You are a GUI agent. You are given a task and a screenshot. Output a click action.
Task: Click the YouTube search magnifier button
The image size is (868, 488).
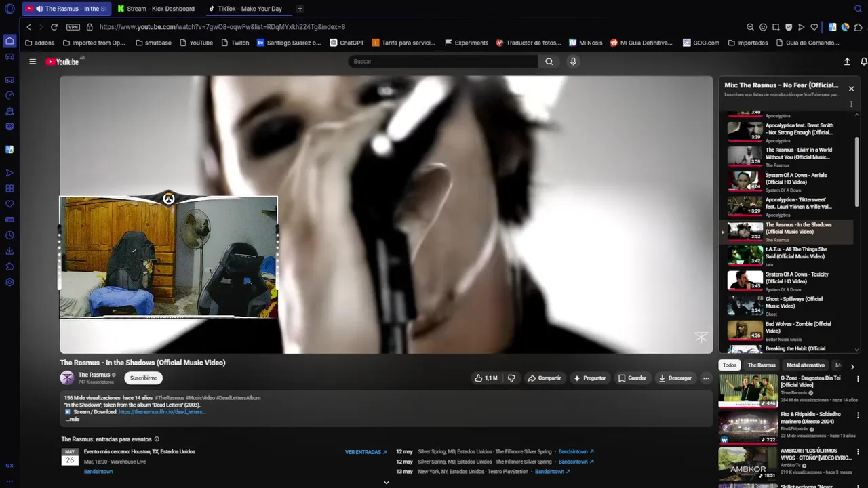549,62
